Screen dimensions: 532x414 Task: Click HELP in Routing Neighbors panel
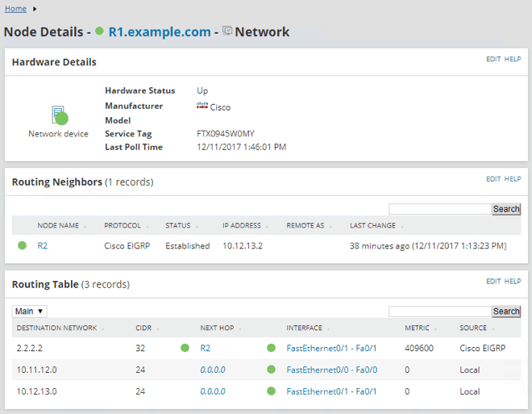(x=513, y=179)
